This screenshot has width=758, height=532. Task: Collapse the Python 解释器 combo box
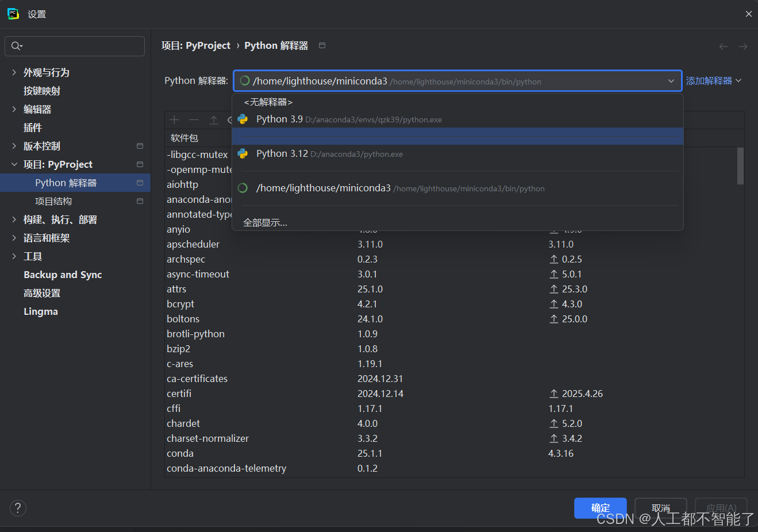(671, 81)
